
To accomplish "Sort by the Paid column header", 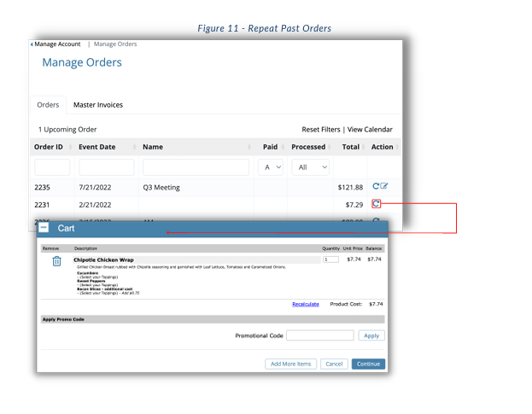I will 271,147.
